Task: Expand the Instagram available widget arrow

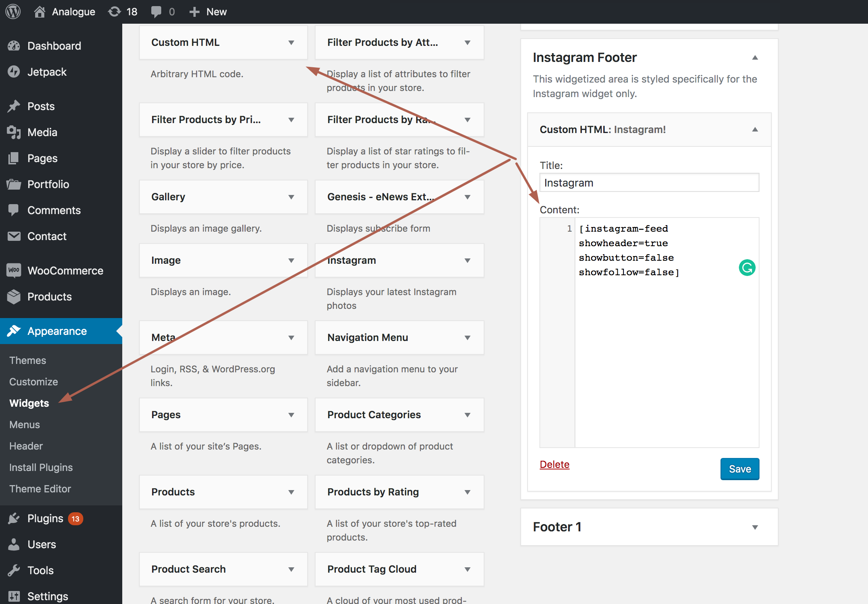Action: [x=467, y=260]
